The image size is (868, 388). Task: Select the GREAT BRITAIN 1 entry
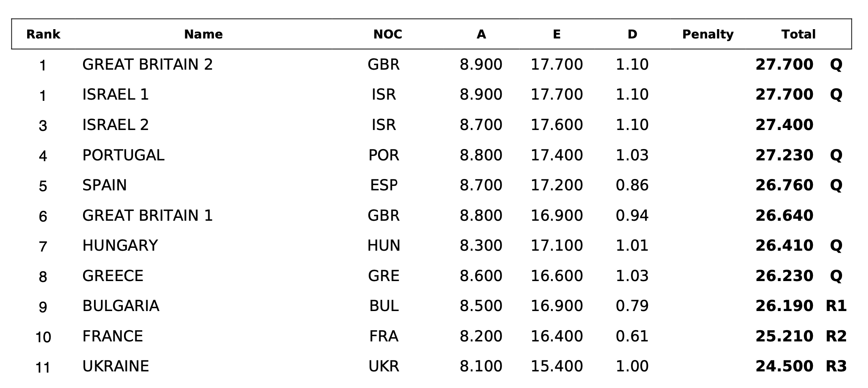click(x=148, y=215)
